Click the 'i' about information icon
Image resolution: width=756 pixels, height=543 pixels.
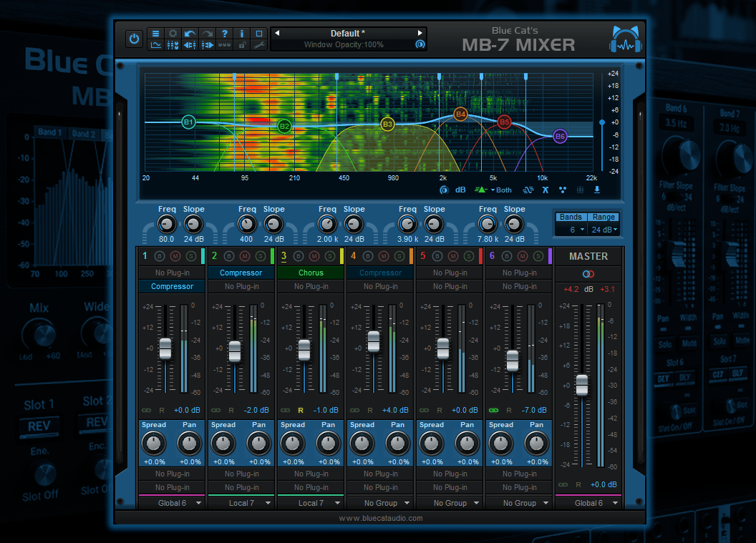click(x=241, y=33)
